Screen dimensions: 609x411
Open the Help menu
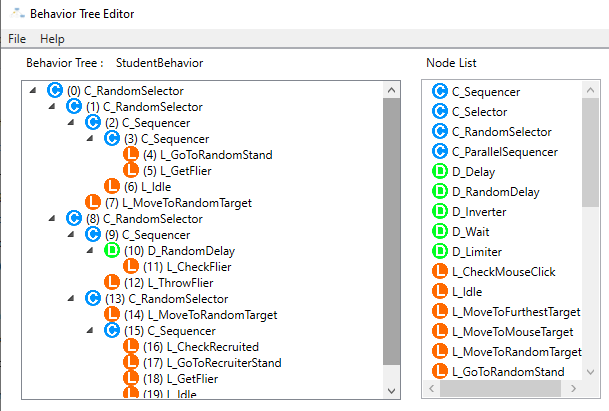52,38
